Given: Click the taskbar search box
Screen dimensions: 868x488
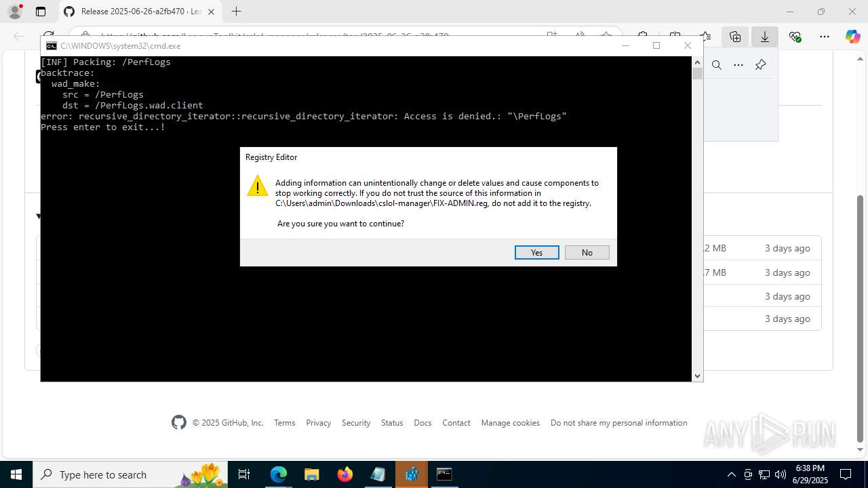Looking at the screenshot, I should coord(130,474).
